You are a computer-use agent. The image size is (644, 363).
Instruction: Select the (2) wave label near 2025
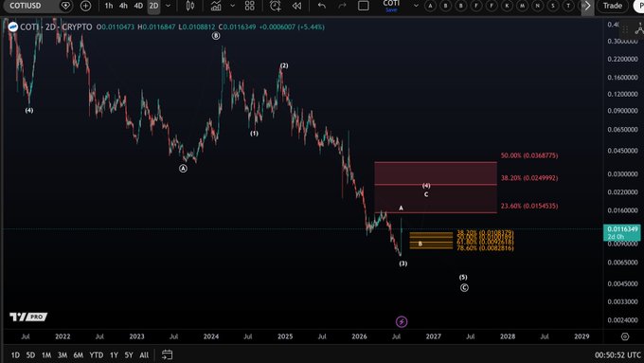pos(284,65)
